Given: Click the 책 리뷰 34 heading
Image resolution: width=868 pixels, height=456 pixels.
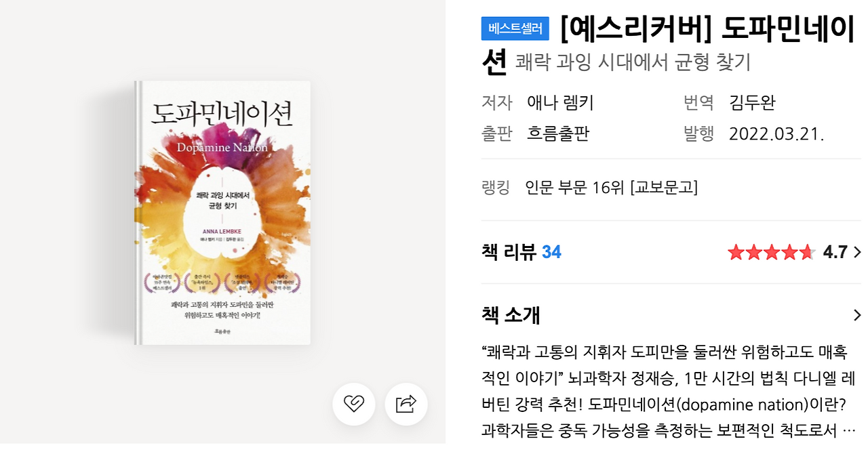Looking at the screenshot, I should (521, 252).
